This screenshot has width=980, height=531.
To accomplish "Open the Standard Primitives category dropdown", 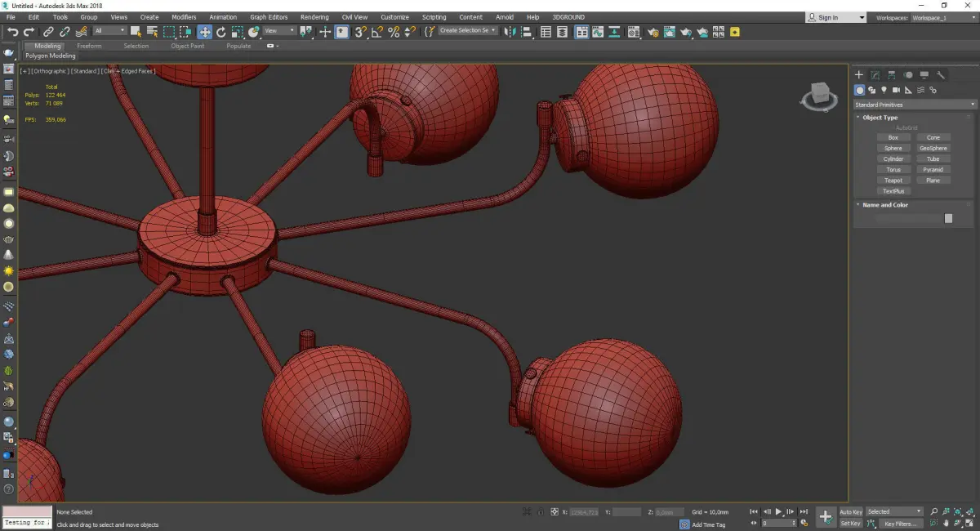I will [x=915, y=105].
